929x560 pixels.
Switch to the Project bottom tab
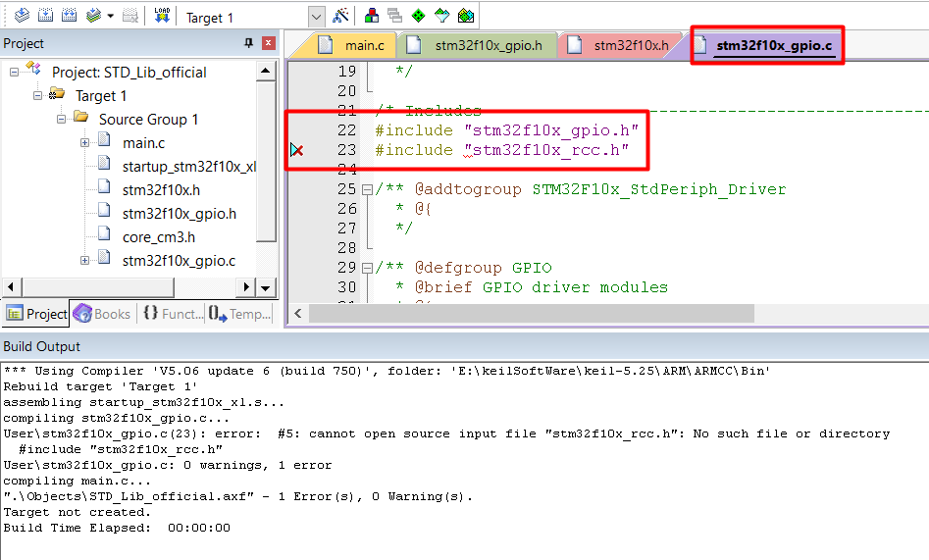pyautogui.click(x=36, y=314)
